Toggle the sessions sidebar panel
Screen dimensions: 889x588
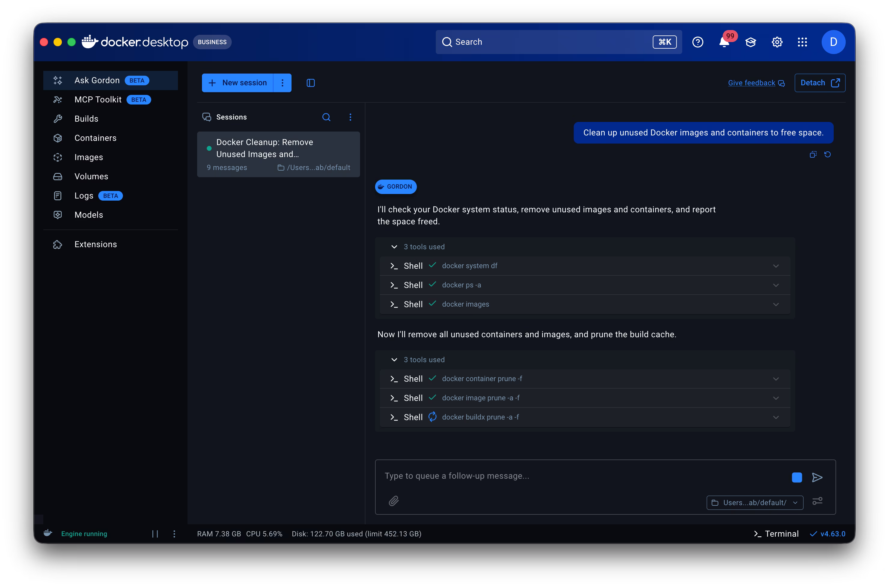[310, 83]
